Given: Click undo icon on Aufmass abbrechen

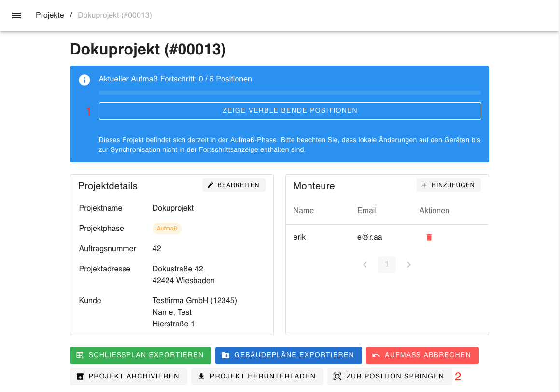Looking at the screenshot, I should click(x=376, y=355).
